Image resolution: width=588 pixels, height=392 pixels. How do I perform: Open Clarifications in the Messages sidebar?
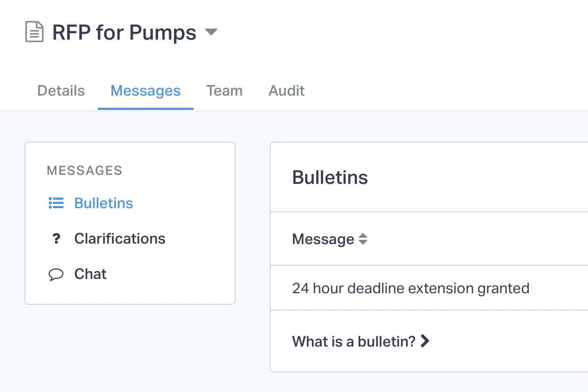120,238
